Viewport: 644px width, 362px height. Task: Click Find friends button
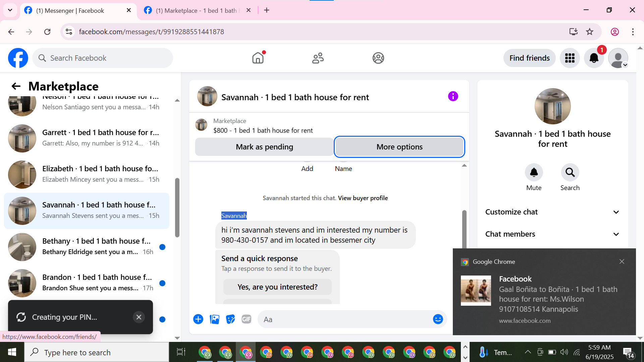[x=530, y=58]
